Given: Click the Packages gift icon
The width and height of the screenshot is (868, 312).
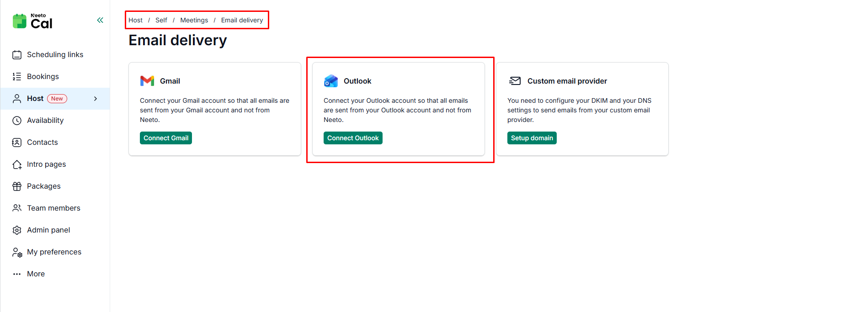Looking at the screenshot, I should click(17, 186).
